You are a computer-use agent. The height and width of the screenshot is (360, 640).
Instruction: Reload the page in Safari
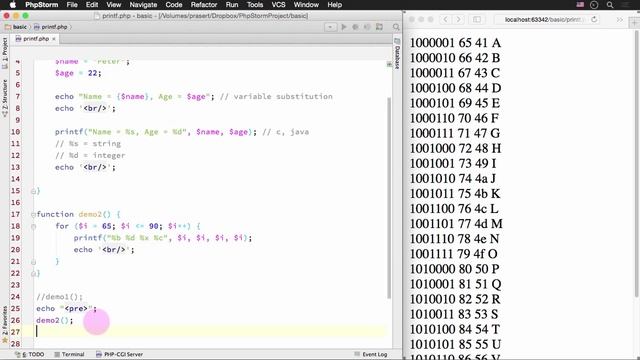tap(594, 19)
